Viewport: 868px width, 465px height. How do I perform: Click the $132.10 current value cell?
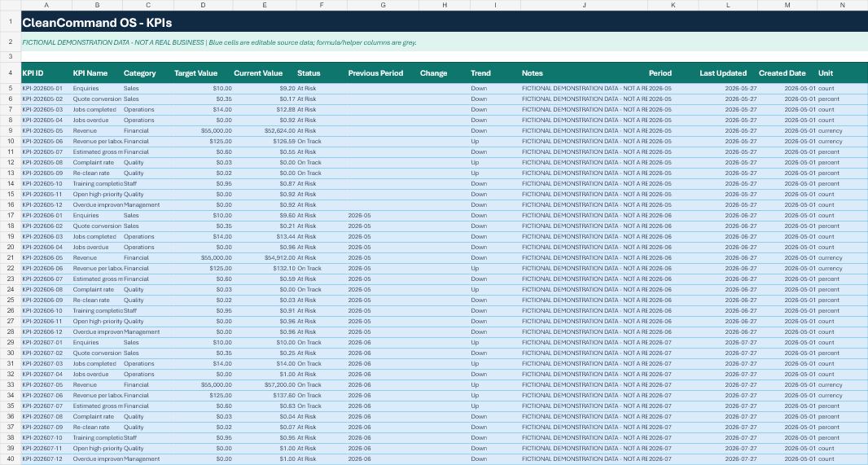click(x=265, y=269)
